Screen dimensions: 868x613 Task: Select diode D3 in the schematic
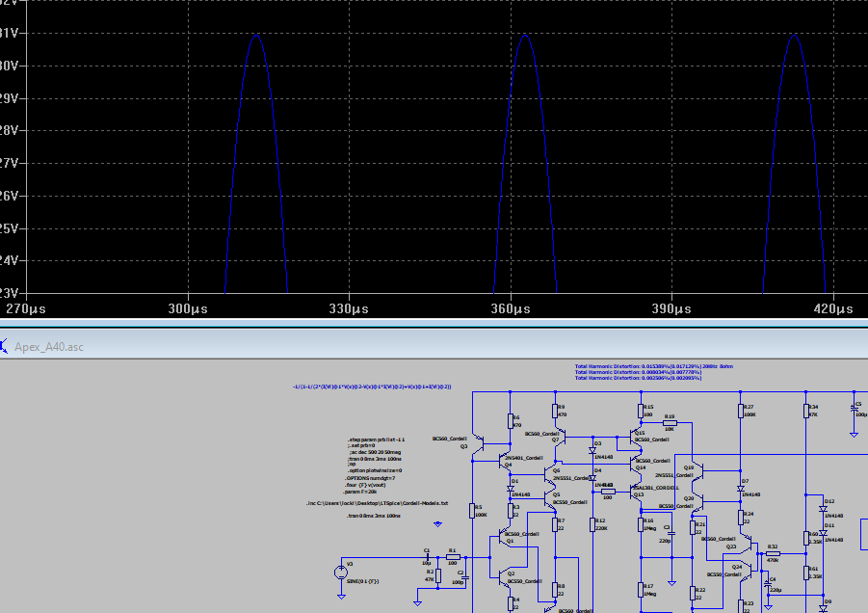pyautogui.click(x=592, y=450)
